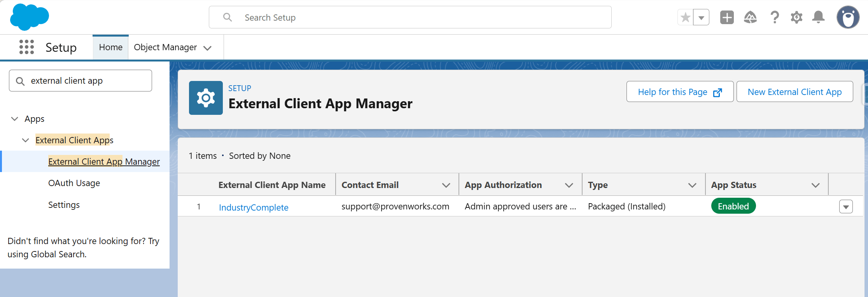Image resolution: width=868 pixels, height=297 pixels.
Task: Click the SETUP breadcrumb label
Action: pyautogui.click(x=240, y=88)
